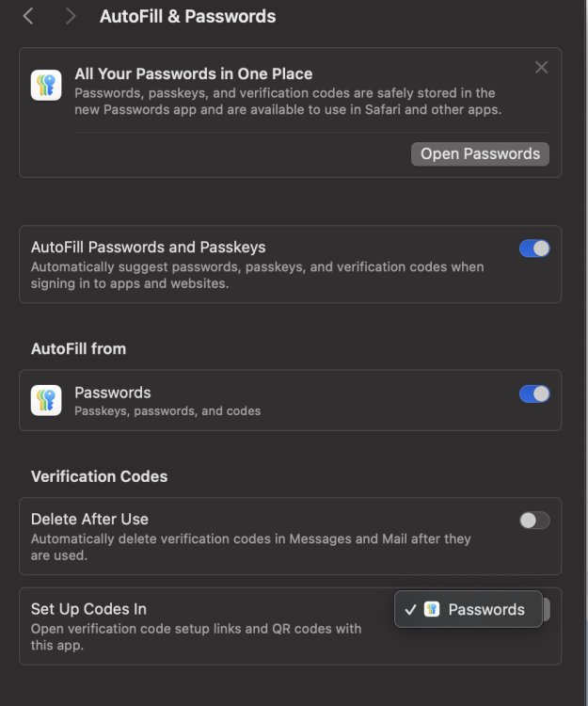Screen dimensions: 588x706
Task: Dismiss the All Your Passwords banner
Action: (541, 67)
